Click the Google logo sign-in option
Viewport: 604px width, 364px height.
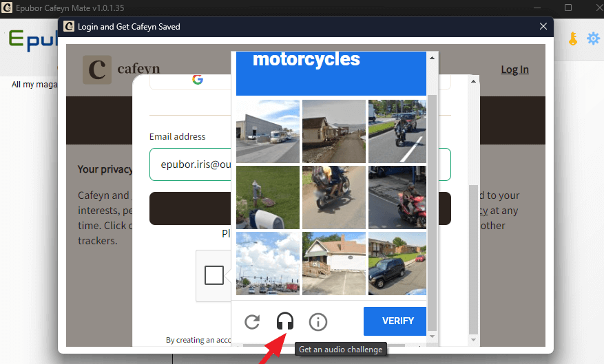click(x=198, y=80)
